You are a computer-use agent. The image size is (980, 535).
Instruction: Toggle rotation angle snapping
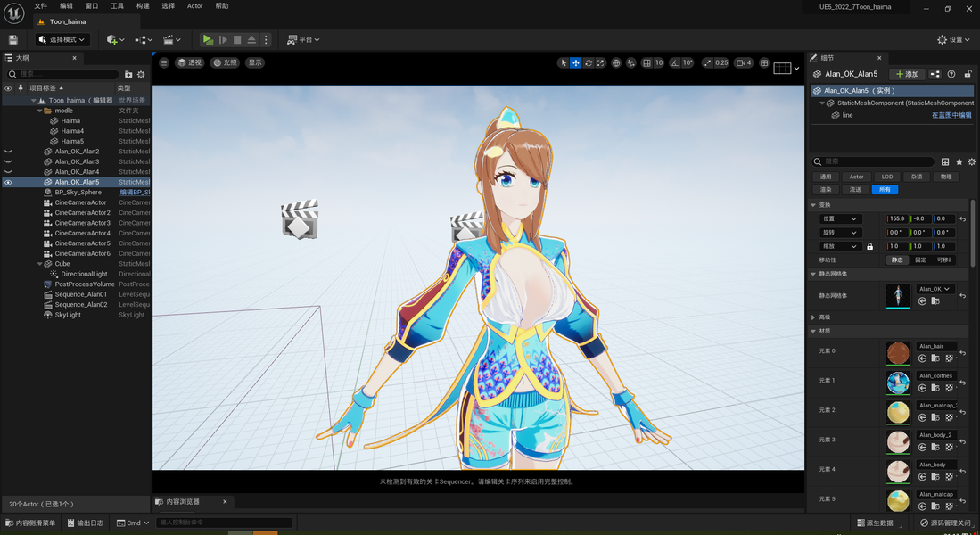pyautogui.click(x=675, y=62)
